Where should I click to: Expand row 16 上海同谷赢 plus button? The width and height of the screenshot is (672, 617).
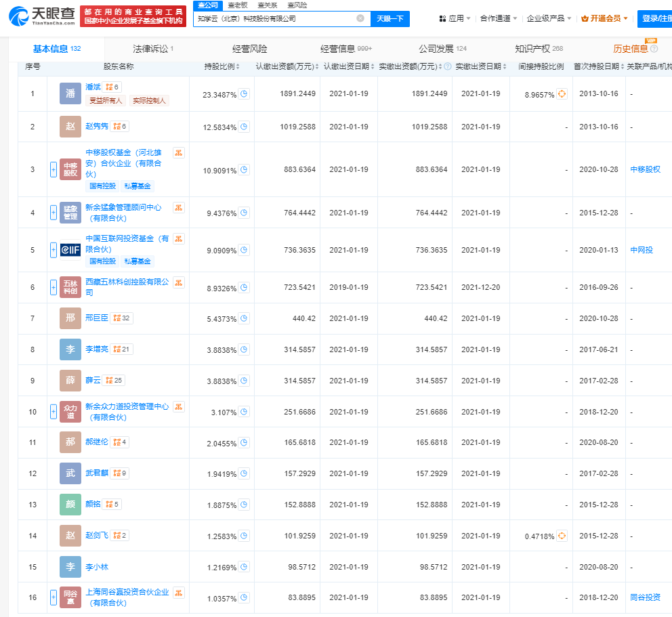pos(53,597)
